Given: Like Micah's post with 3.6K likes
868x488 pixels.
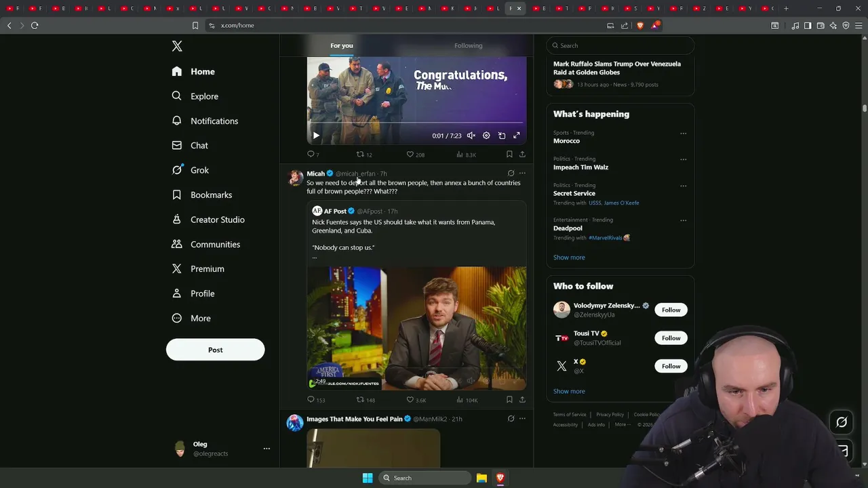Looking at the screenshot, I should (x=416, y=400).
